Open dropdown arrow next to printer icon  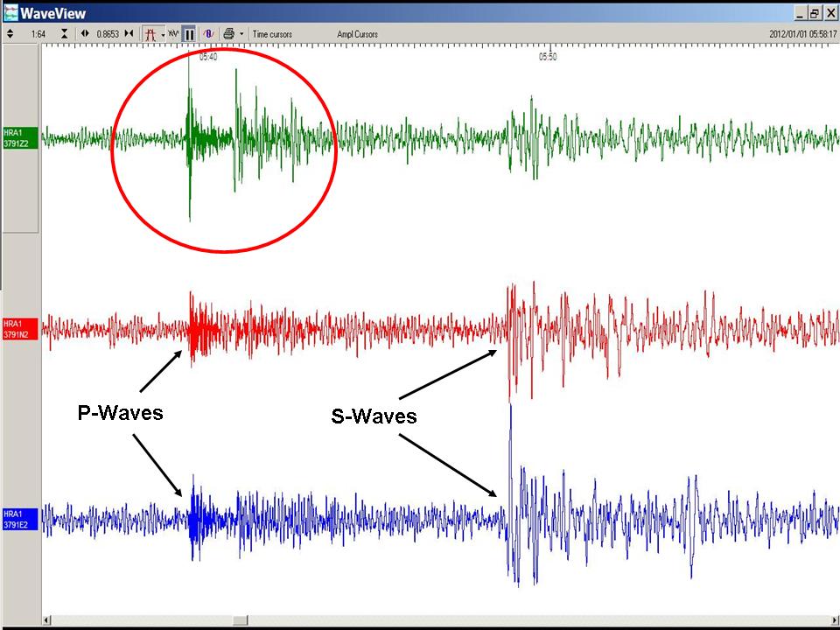[x=241, y=34]
